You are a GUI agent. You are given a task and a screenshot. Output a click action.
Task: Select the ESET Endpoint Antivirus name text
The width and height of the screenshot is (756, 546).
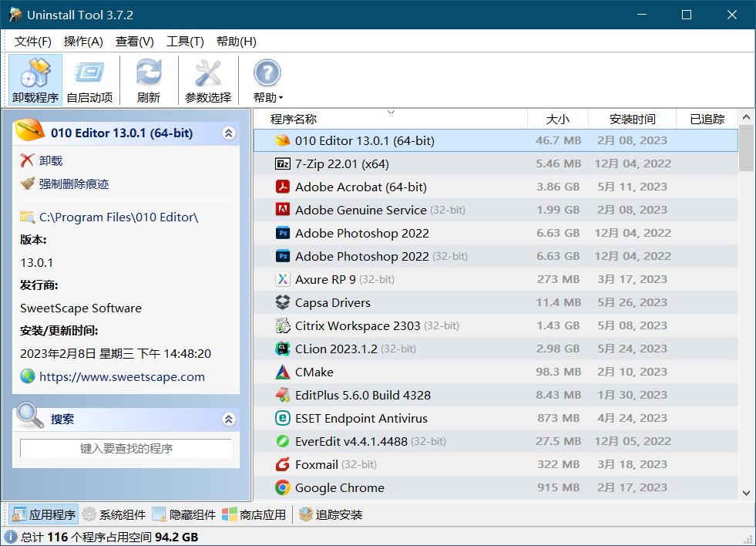361,419
